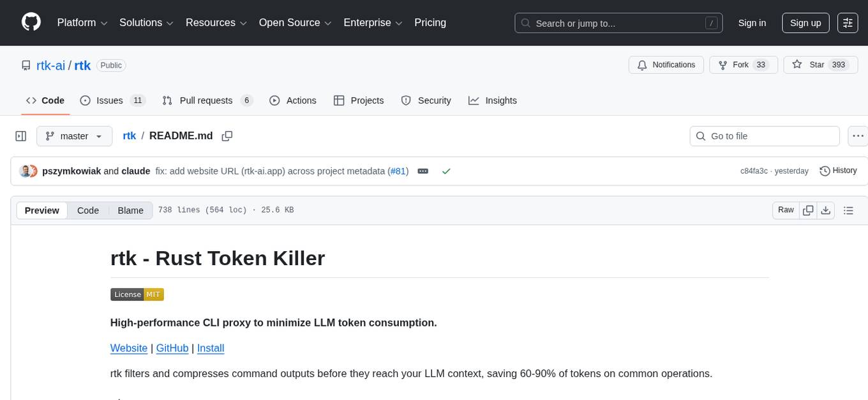Open the notifications bell icon
Screen dimensions: 868x400
pos(642,65)
